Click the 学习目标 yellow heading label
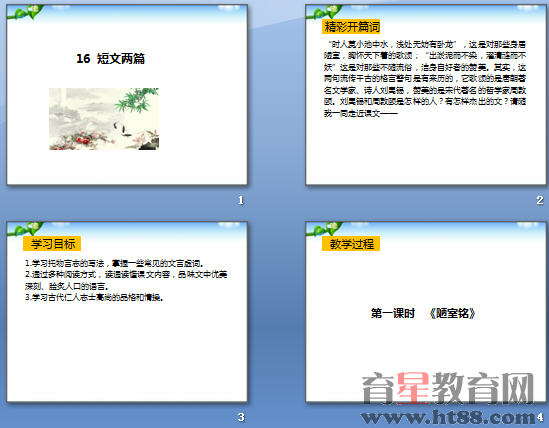 pyautogui.click(x=52, y=244)
